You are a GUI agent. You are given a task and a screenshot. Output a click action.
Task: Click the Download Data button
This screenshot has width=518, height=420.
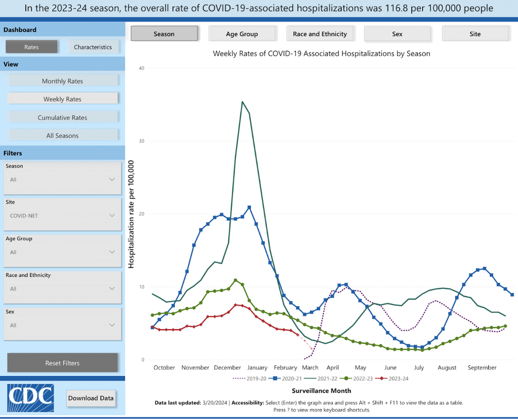pos(91,398)
